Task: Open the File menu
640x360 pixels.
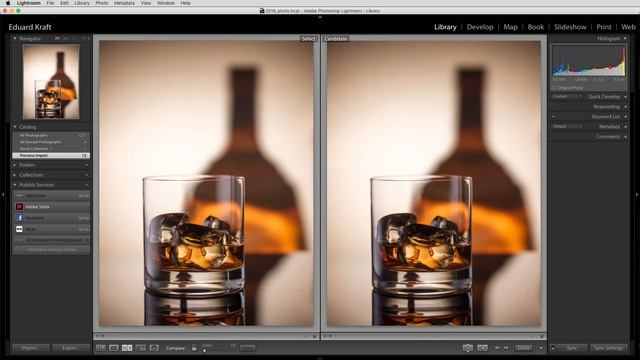Action: click(50, 3)
